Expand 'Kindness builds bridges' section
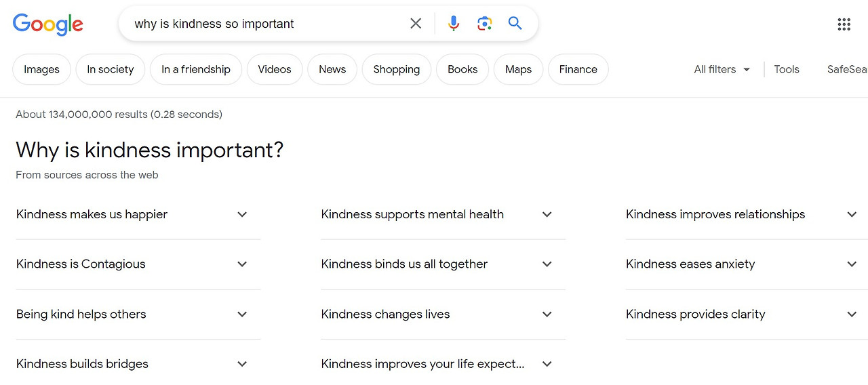The image size is (868, 385). tap(242, 364)
